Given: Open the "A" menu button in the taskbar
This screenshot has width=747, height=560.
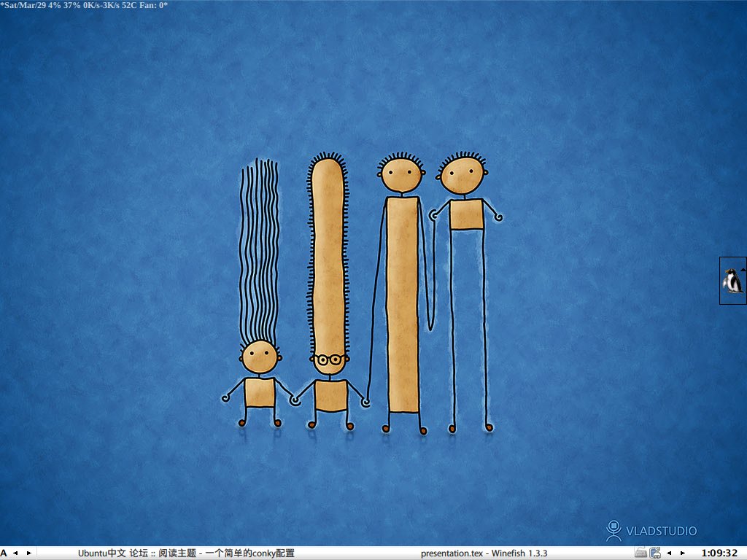Looking at the screenshot, I should pos(4,553).
